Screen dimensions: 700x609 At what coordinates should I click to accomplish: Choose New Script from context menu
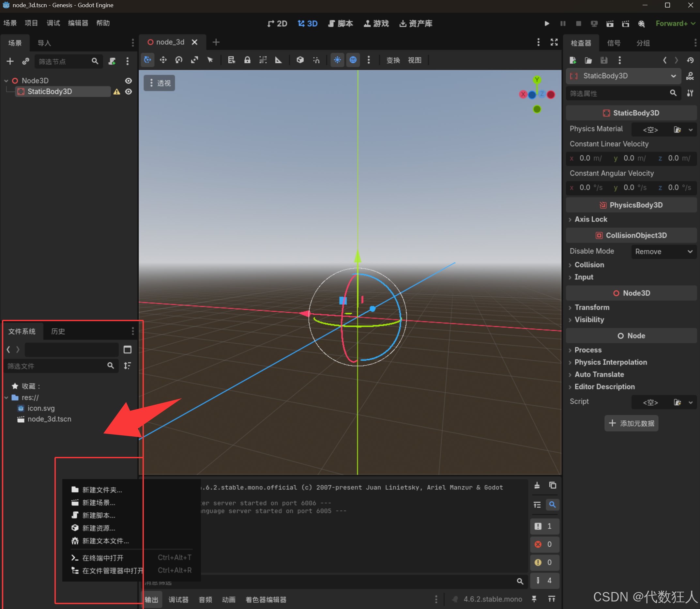pos(99,515)
